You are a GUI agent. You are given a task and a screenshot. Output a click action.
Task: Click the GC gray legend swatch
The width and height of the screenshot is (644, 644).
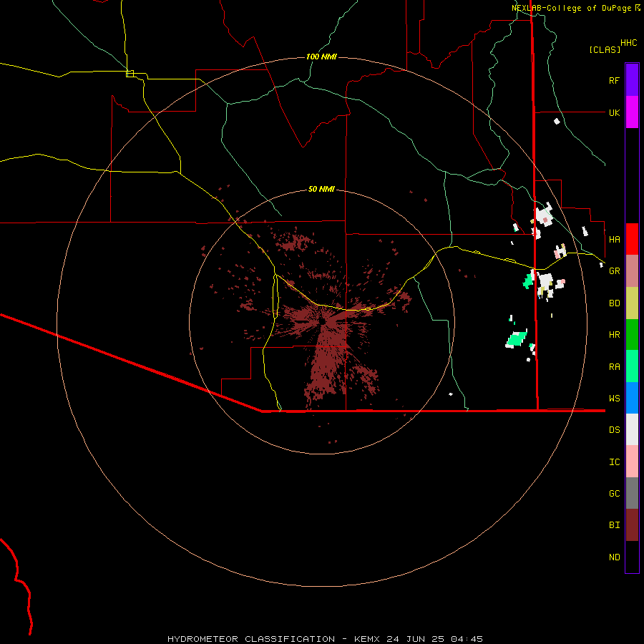[632, 493]
